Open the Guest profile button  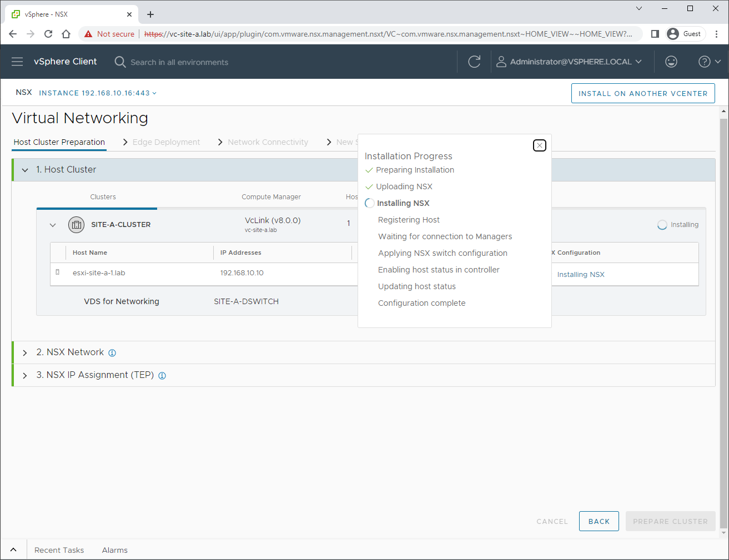(685, 34)
